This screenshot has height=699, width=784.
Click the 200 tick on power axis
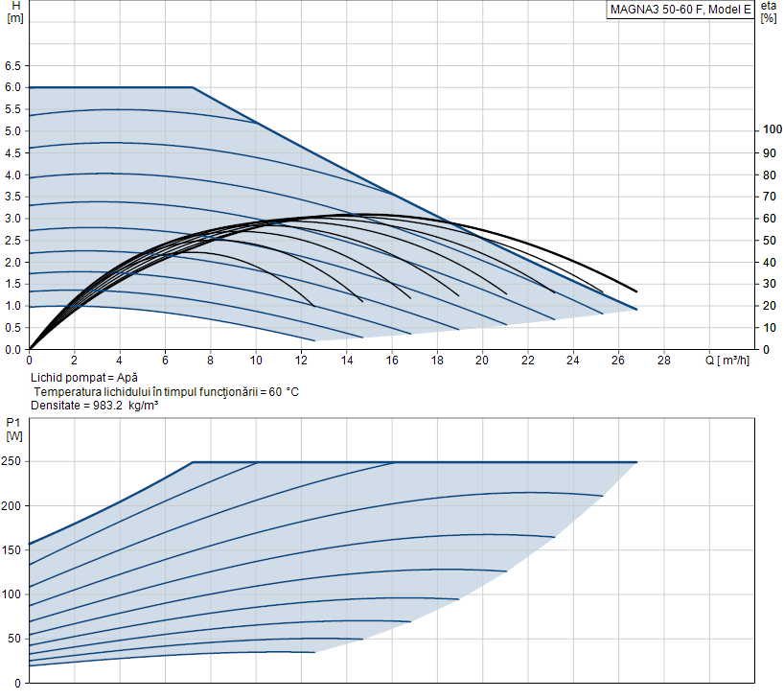pyautogui.click(x=12, y=506)
